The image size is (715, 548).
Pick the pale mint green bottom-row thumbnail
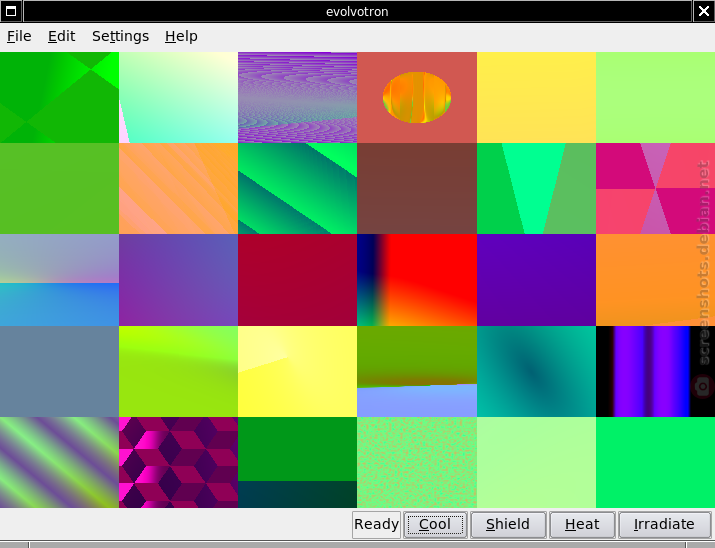coord(536,462)
